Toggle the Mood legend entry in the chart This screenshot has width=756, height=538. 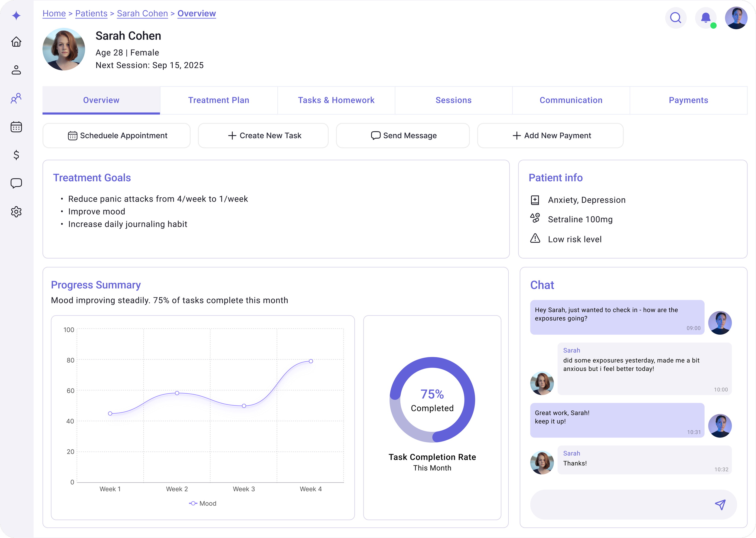tap(203, 503)
